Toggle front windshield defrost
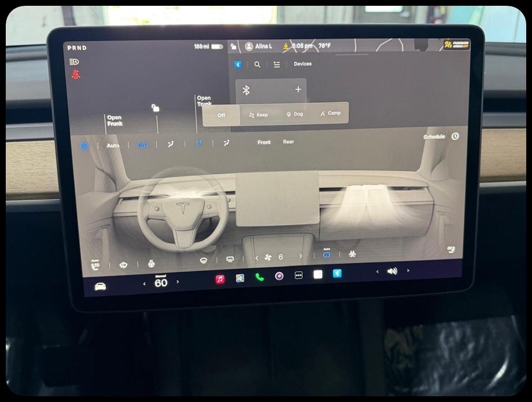 pos(203,261)
